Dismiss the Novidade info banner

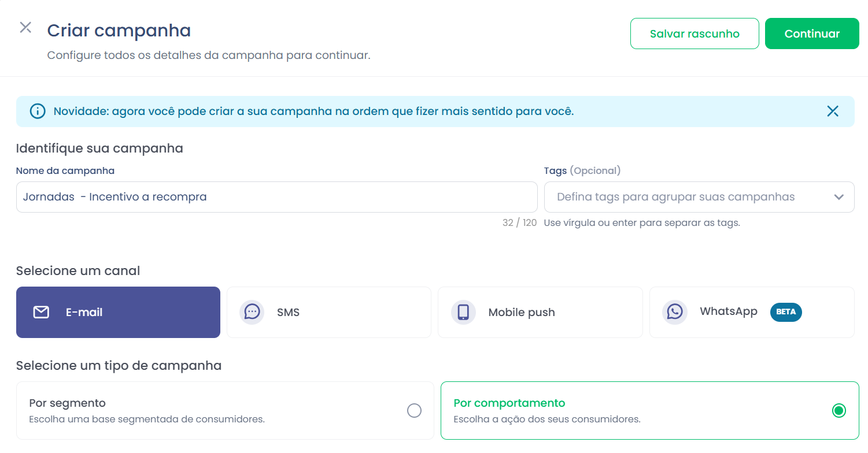(x=833, y=112)
